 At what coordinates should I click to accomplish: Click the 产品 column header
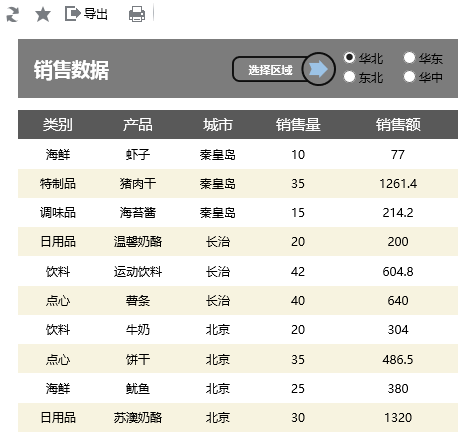click(138, 125)
